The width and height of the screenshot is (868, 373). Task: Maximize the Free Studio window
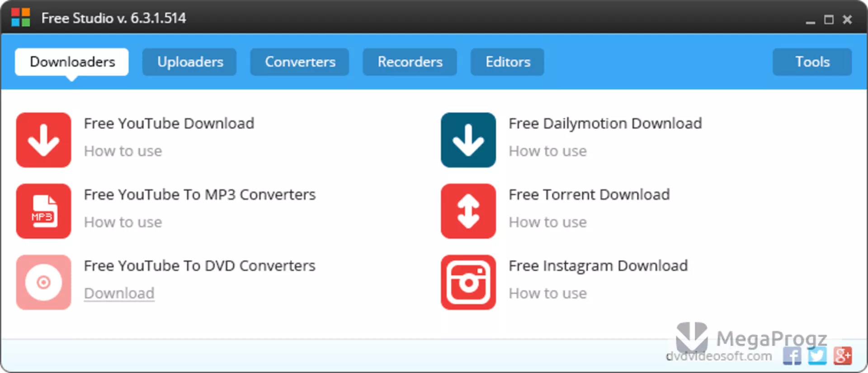tap(829, 20)
